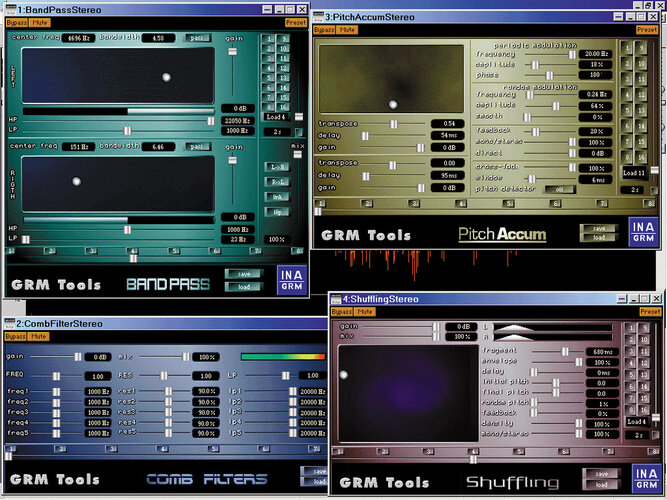Click load button in PitchAccum window
This screenshot has width=667, height=500.
(599, 237)
